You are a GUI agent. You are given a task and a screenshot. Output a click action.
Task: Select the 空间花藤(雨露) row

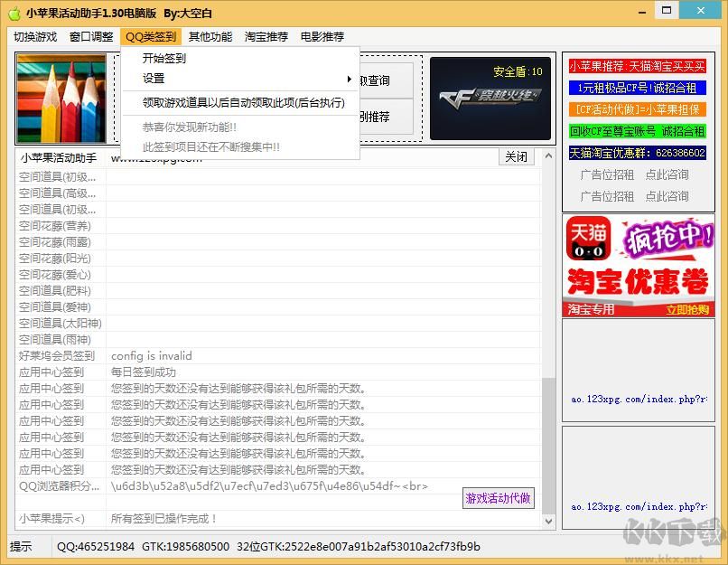(278, 242)
